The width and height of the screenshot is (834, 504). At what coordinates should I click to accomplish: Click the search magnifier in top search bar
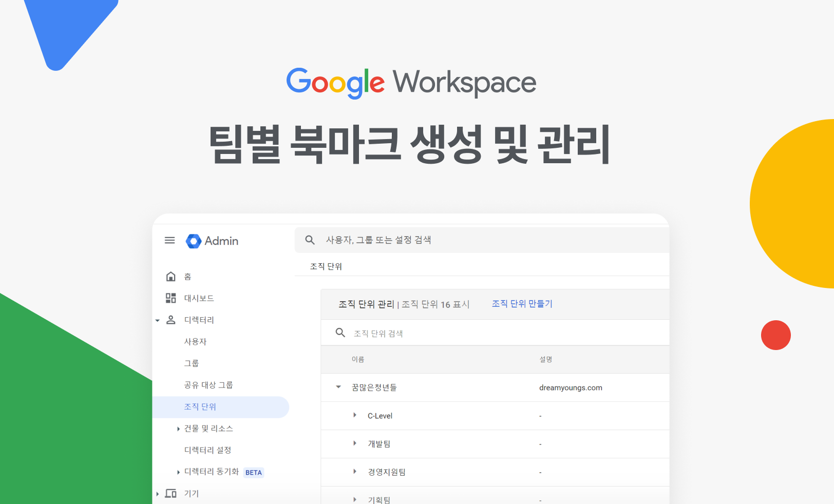[310, 240]
